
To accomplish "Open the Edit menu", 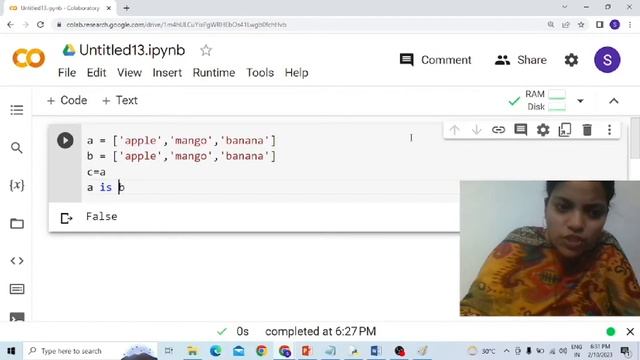I will pos(96,73).
